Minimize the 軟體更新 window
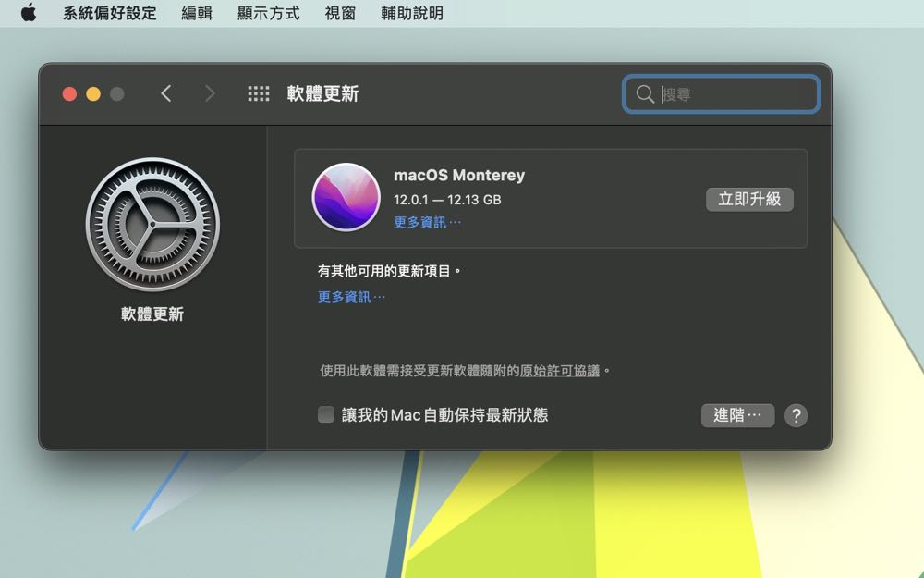Screen dimensions: 924x578 [x=93, y=93]
